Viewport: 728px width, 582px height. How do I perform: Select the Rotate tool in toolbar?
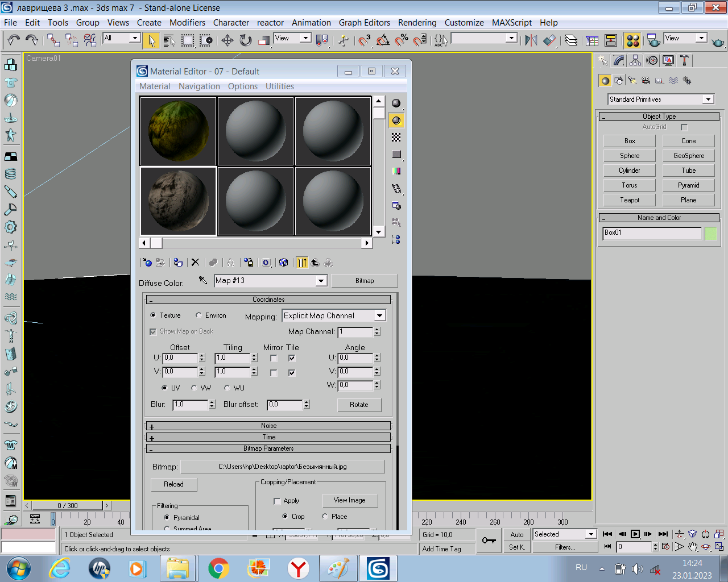pyautogui.click(x=246, y=40)
